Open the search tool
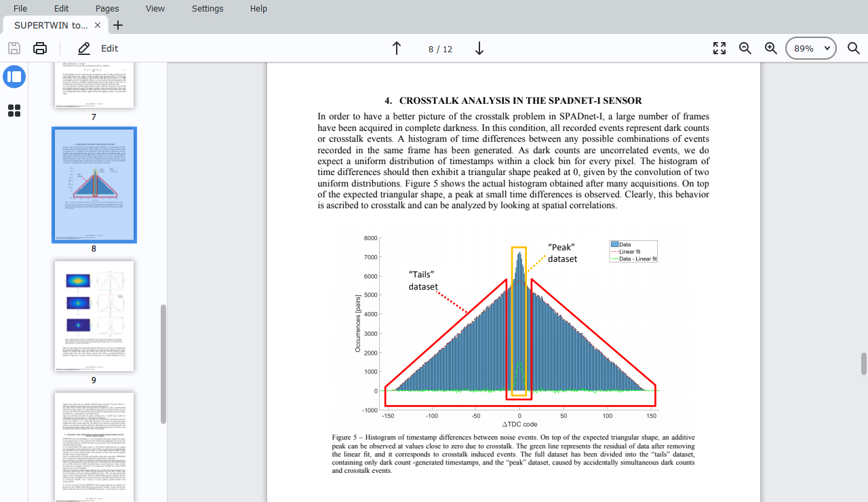The image size is (868, 502). (853, 48)
